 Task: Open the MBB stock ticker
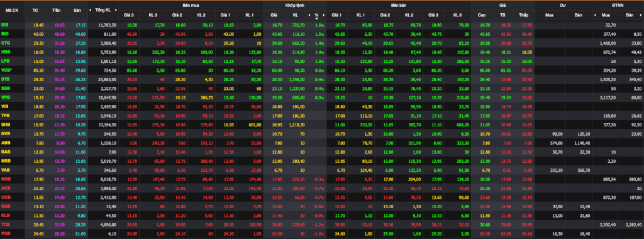tap(5, 179)
